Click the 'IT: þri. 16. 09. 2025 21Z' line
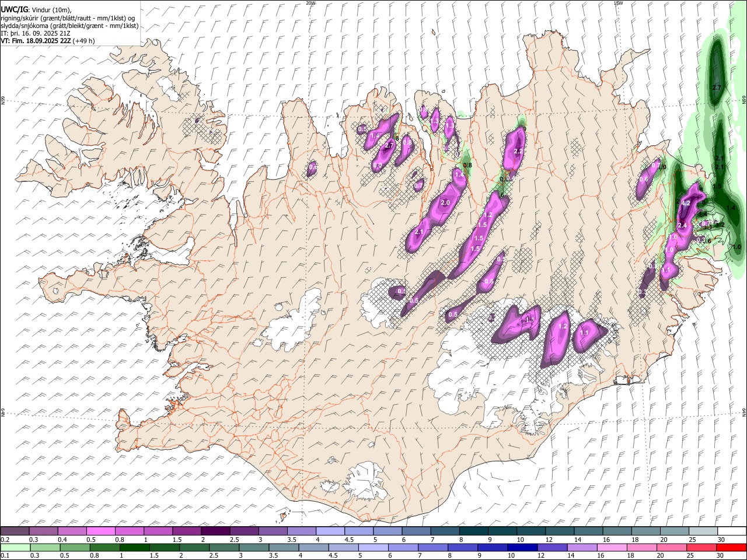The height and width of the screenshot is (560, 747). (x=35, y=33)
